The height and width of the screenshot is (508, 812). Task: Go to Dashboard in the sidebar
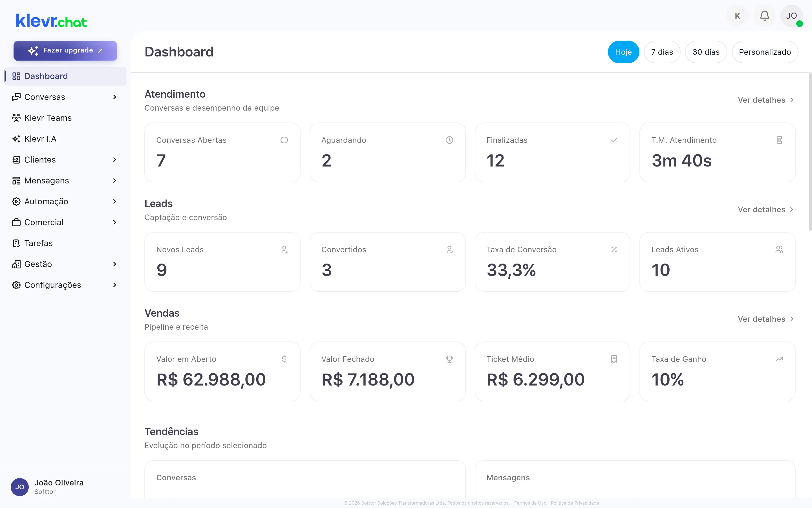point(65,76)
